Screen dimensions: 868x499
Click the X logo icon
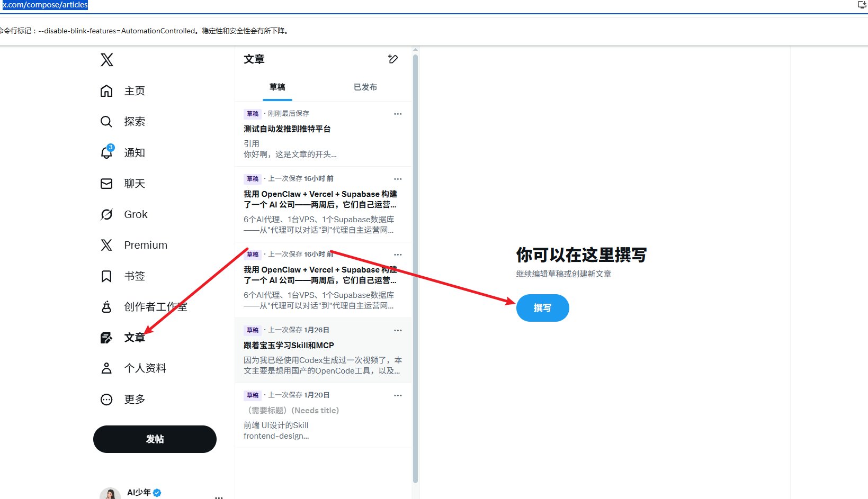[x=107, y=60]
